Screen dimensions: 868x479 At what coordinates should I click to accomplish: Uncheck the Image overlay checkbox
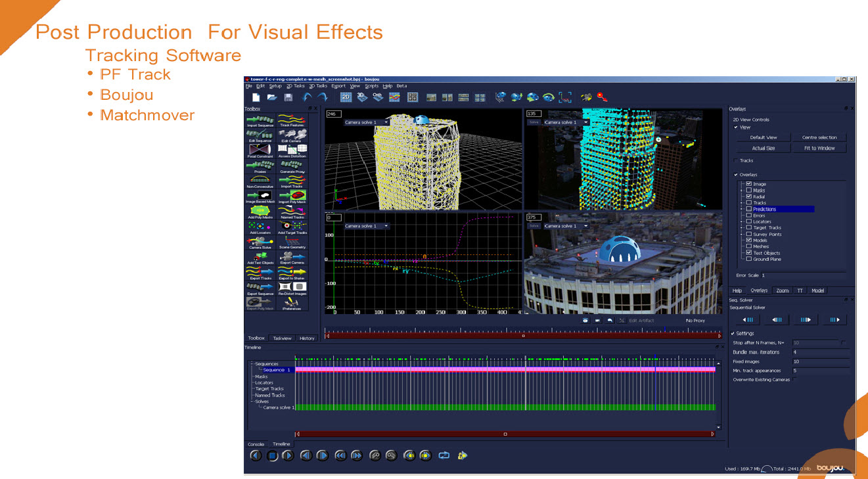tap(749, 184)
